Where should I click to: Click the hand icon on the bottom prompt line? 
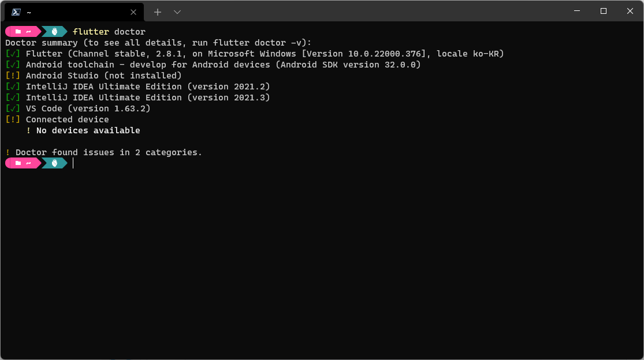[x=54, y=163]
